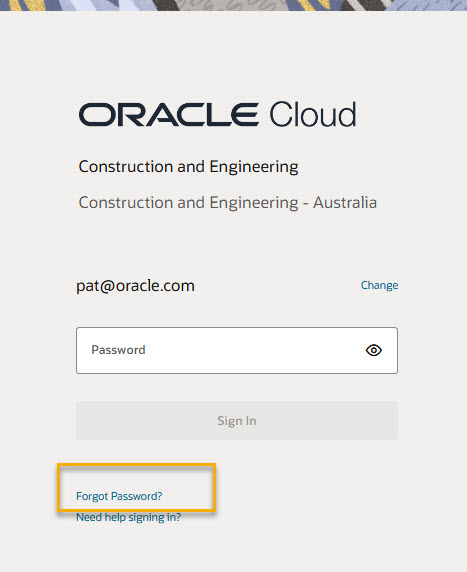Viewport: 467px width, 572px height.
Task: Open the Forgot Password? link
Action: pos(119,496)
